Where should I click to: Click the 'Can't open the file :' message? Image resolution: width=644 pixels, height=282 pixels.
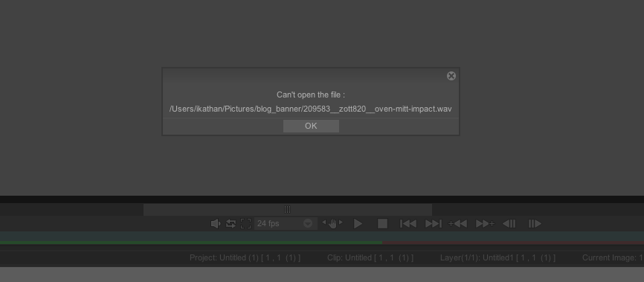click(311, 95)
